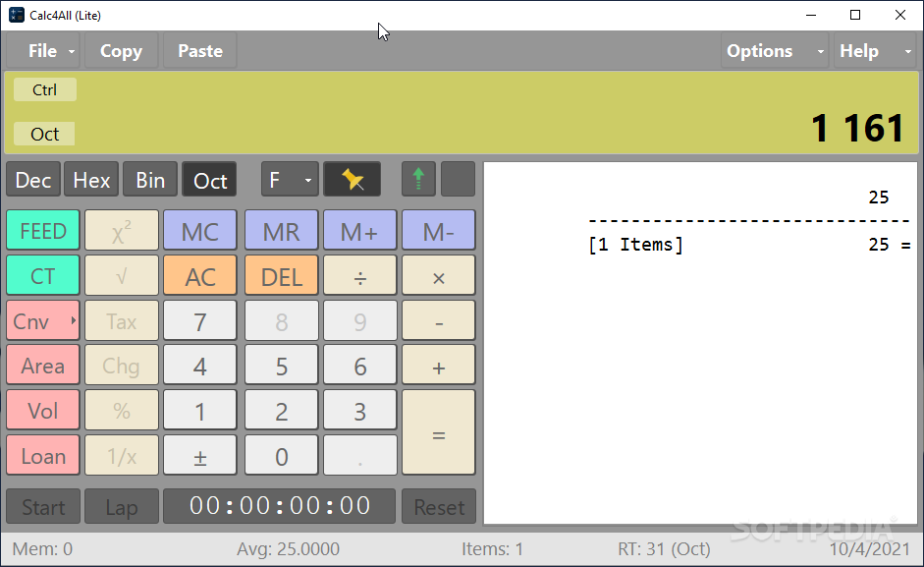
Task: Click the M- memory subtract key
Action: tap(438, 230)
